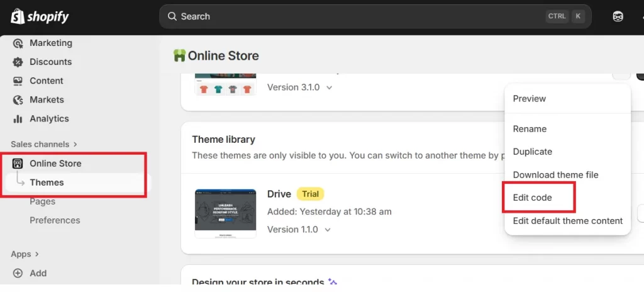
Task: Click the Online Store storefront icon
Action: [x=18, y=164]
